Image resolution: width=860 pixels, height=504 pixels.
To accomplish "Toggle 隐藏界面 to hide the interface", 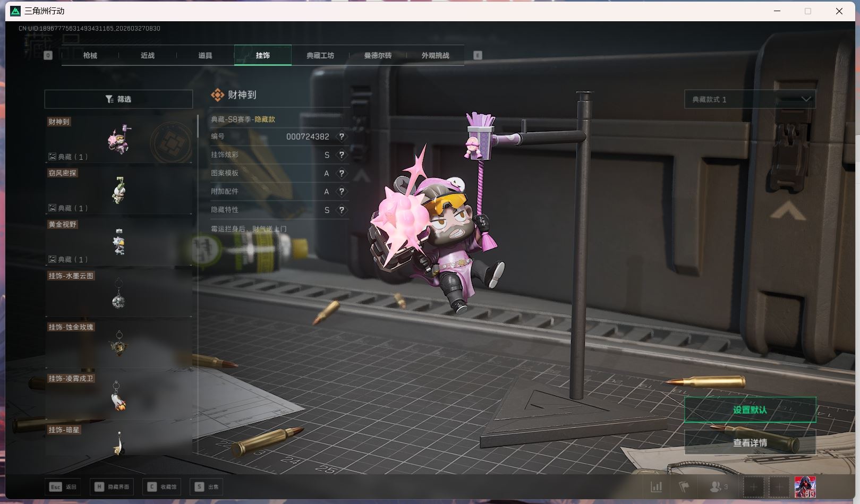I will [x=113, y=487].
